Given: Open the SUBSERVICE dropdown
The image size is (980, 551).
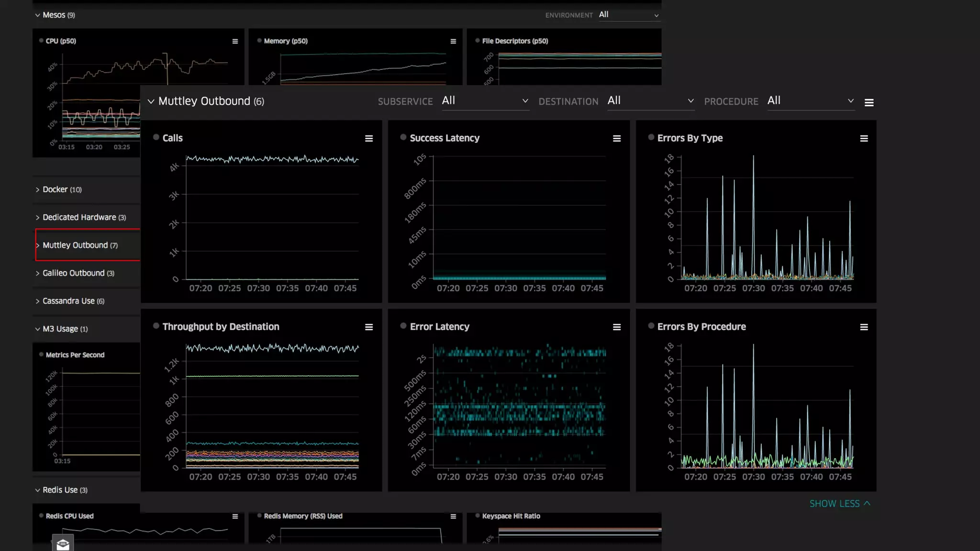Looking at the screenshot, I should point(485,101).
